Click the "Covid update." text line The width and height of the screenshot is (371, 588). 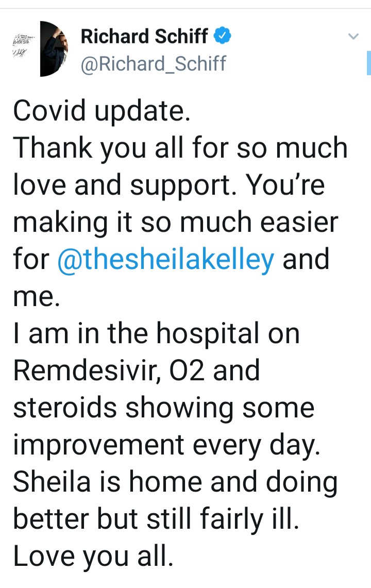[102, 112]
